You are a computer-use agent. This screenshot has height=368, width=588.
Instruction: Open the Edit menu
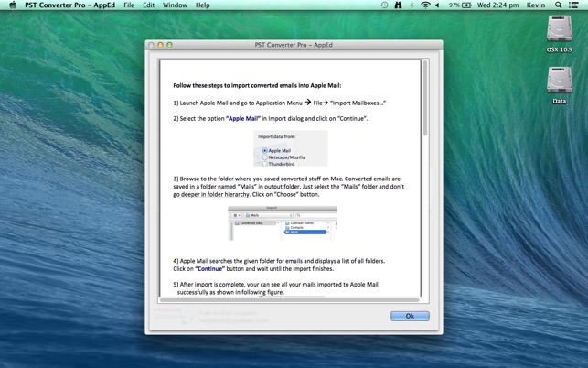148,5
